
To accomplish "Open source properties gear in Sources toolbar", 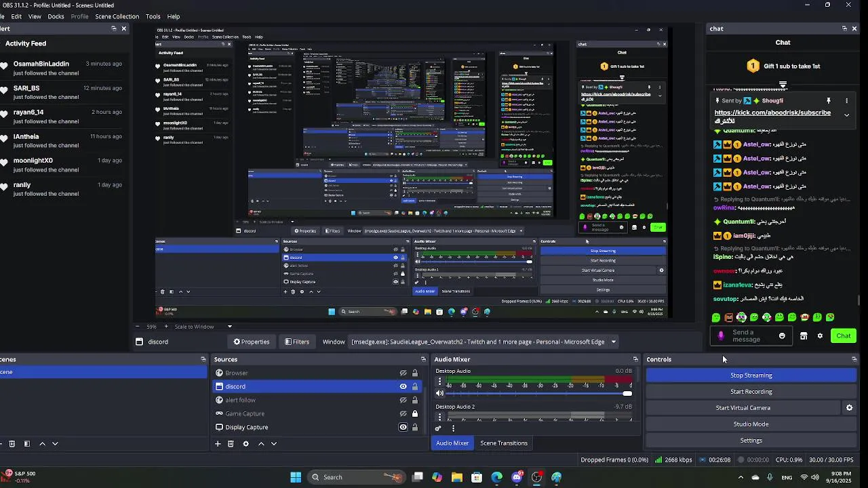I will [245, 444].
